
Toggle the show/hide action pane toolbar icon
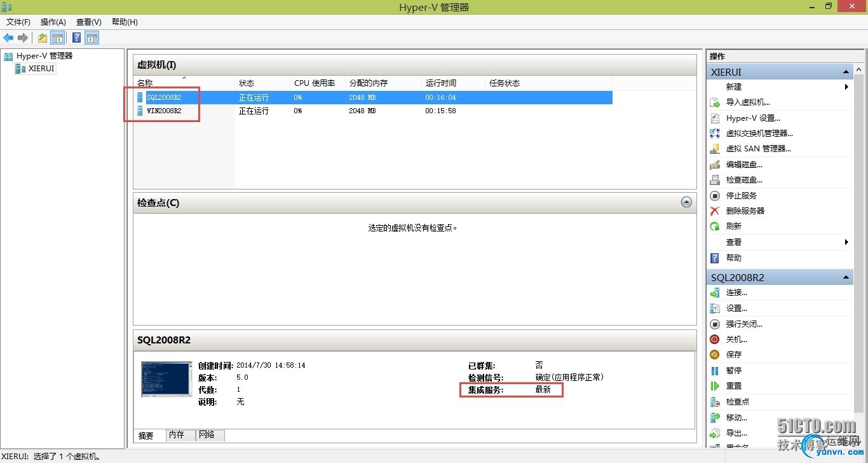coord(92,38)
